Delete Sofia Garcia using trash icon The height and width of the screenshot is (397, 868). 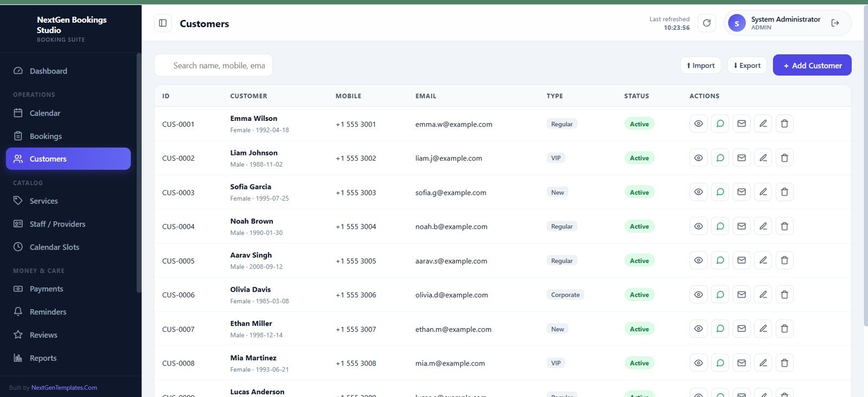(784, 192)
